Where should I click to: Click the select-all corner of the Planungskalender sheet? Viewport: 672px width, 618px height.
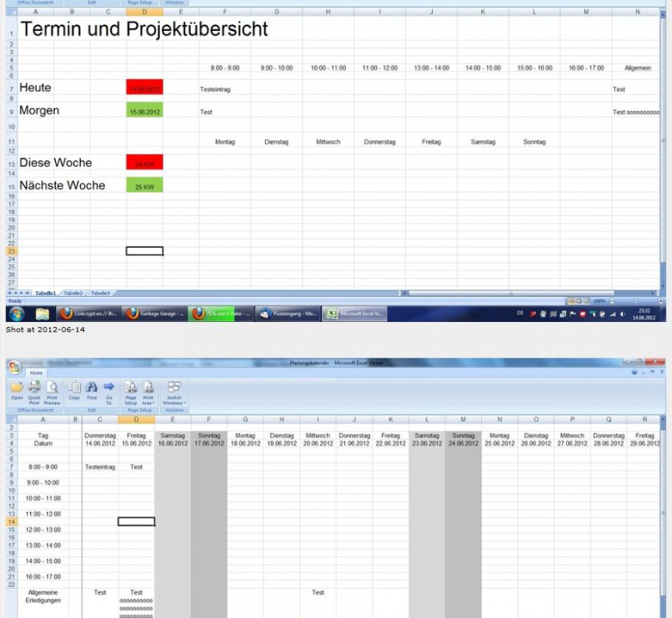[12, 420]
